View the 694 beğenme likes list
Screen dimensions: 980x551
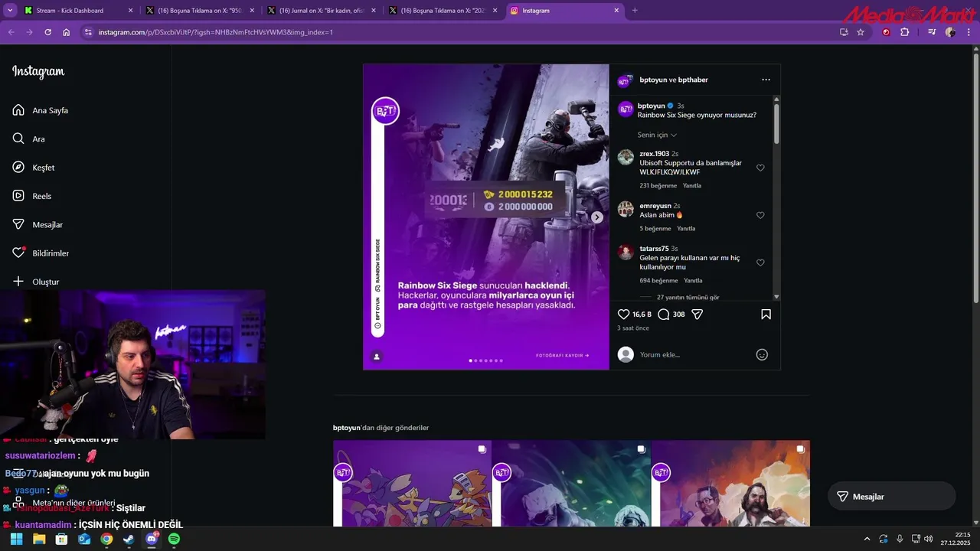click(658, 281)
